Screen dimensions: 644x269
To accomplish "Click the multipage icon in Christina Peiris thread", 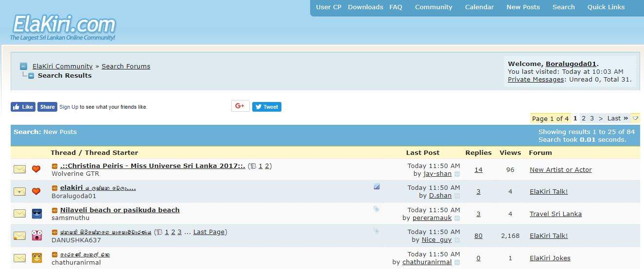I will (x=253, y=166).
